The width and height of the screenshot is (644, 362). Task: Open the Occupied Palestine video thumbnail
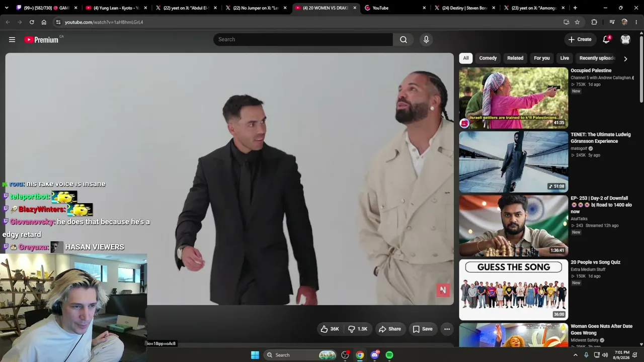point(513,98)
